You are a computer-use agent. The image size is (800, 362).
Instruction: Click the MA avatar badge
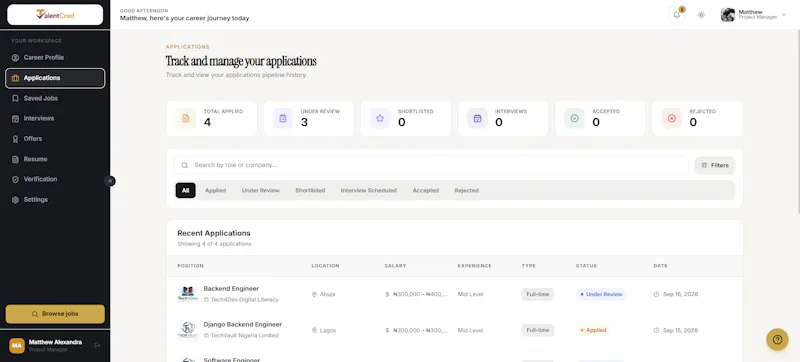pyautogui.click(x=17, y=346)
